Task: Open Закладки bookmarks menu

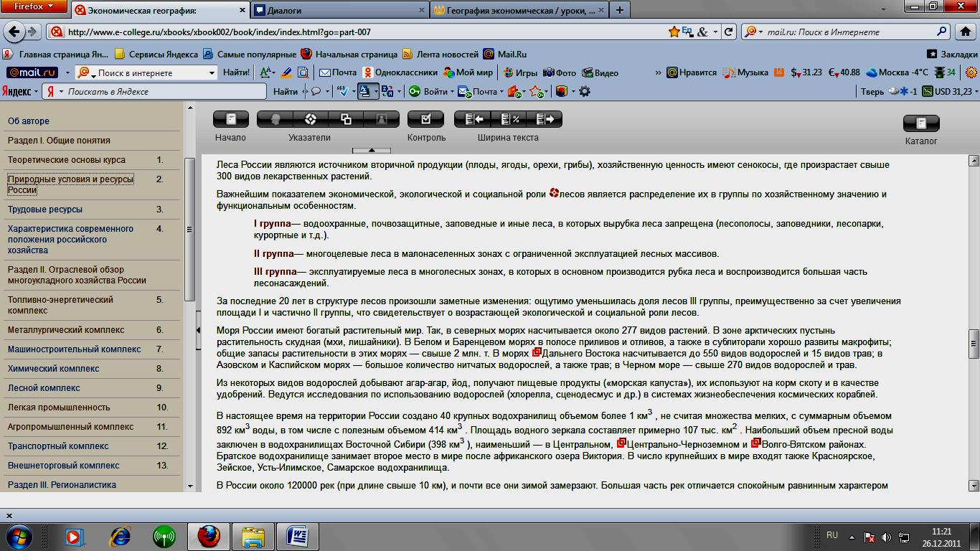Action: pos(951,54)
